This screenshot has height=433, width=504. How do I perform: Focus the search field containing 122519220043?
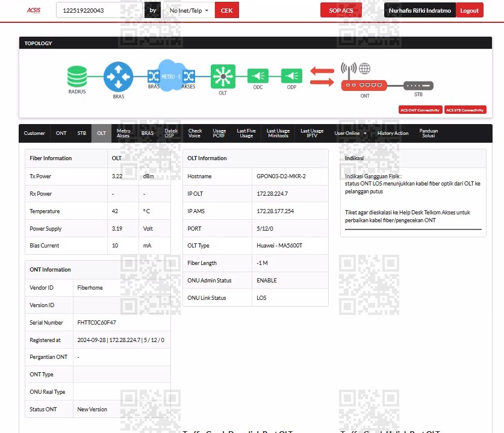(x=99, y=10)
